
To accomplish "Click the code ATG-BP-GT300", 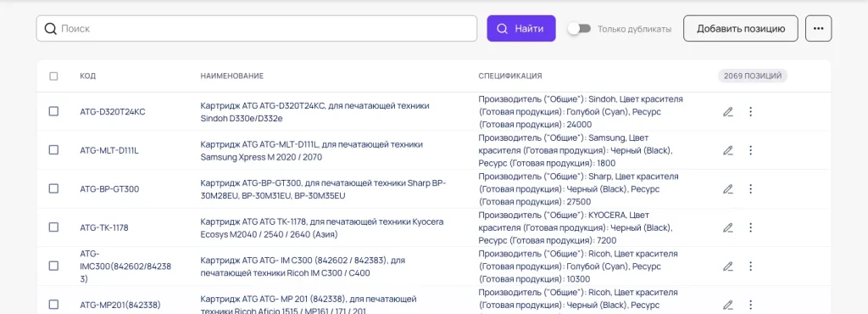I will click(109, 189).
